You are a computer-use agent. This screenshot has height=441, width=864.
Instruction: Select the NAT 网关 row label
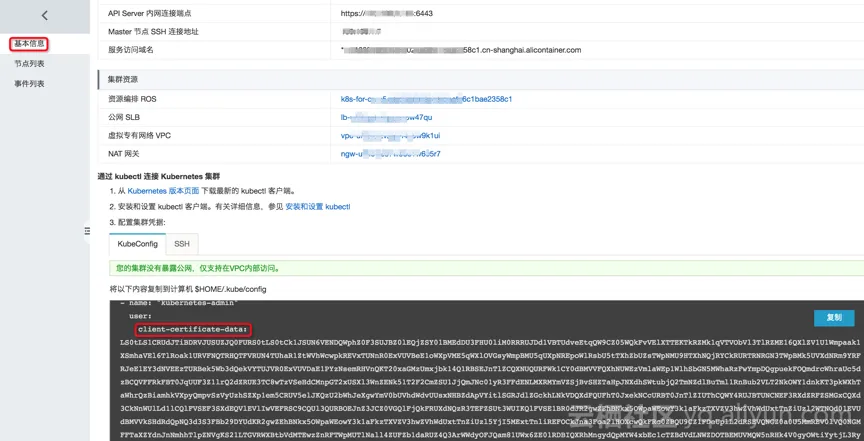click(x=124, y=154)
